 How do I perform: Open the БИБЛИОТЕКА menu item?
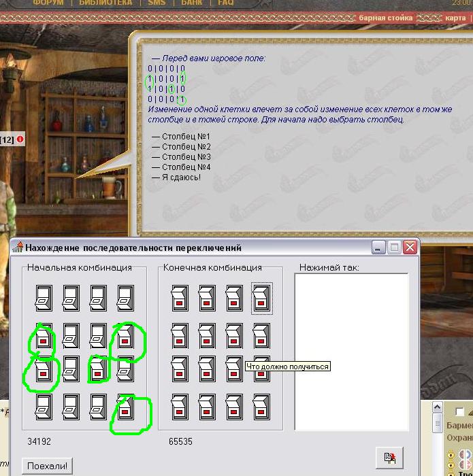(x=105, y=3)
